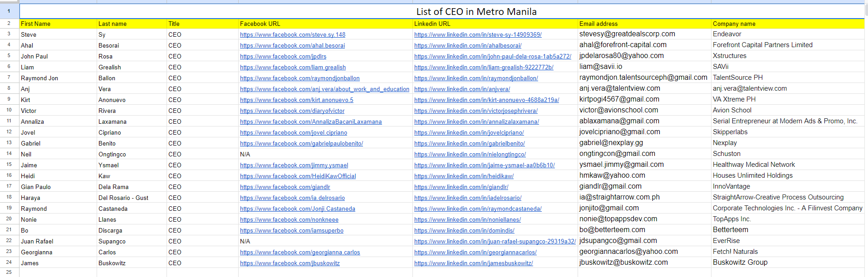Select the 'Facebook URL' header cell
This screenshot has width=868, height=277.
pos(325,24)
